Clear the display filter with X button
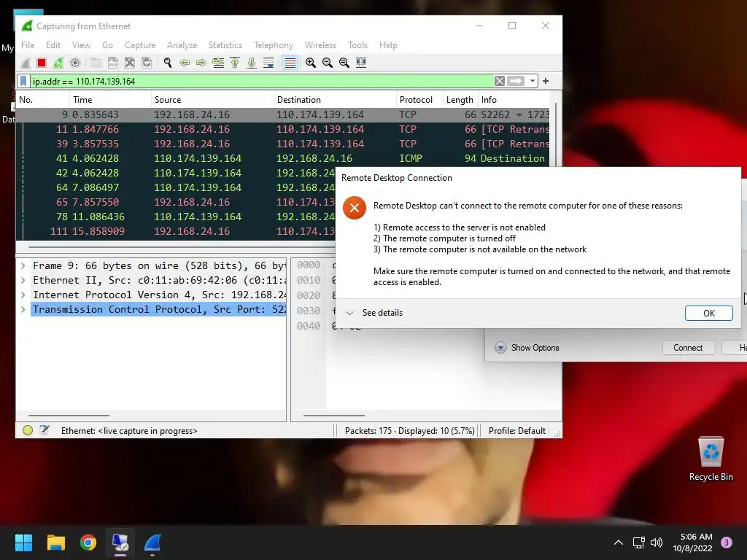 point(499,81)
